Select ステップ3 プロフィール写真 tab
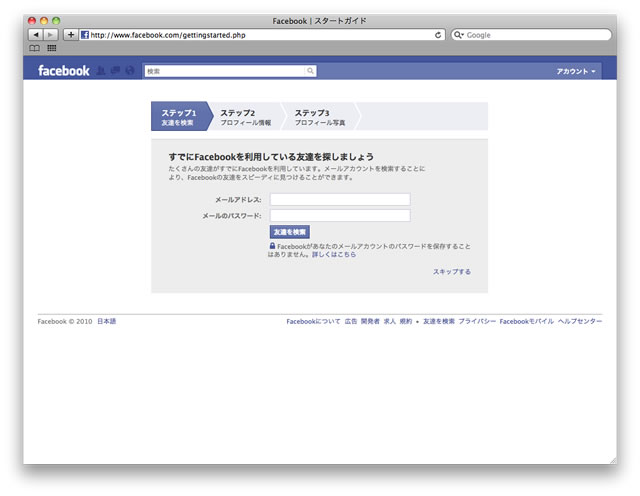 pos(320,117)
